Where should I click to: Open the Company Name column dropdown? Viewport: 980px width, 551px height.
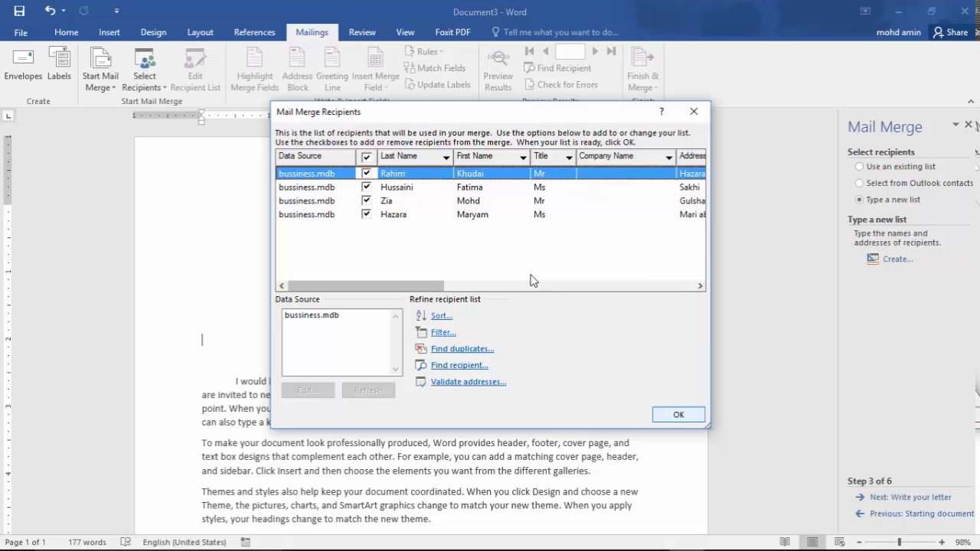point(669,158)
